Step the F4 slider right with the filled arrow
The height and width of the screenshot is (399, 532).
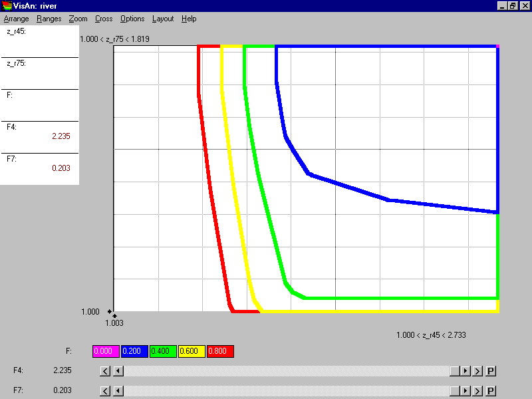[x=465, y=371]
